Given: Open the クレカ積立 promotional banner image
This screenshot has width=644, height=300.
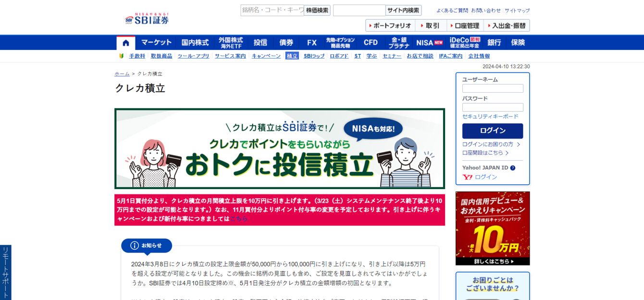Looking at the screenshot, I should click(x=280, y=148).
